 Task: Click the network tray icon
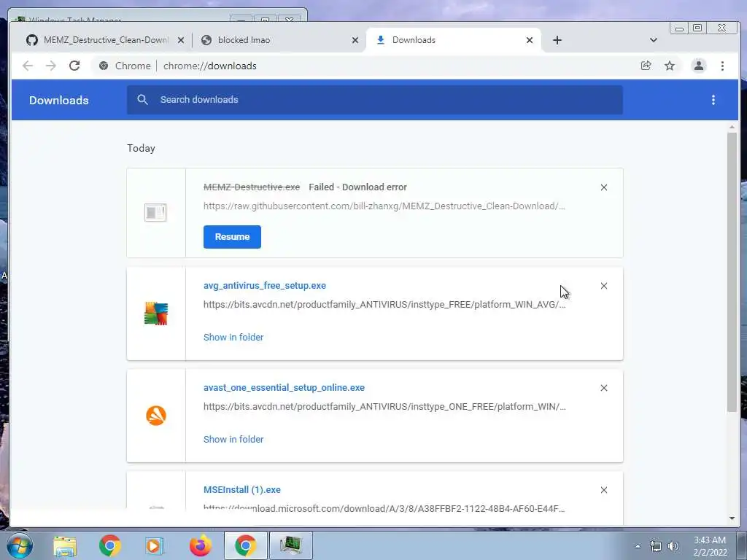coord(656,546)
